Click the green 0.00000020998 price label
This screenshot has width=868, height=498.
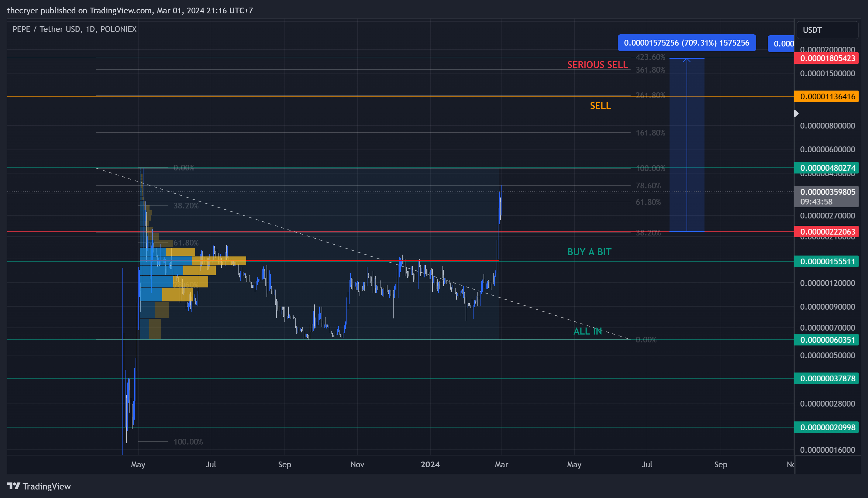(x=826, y=427)
